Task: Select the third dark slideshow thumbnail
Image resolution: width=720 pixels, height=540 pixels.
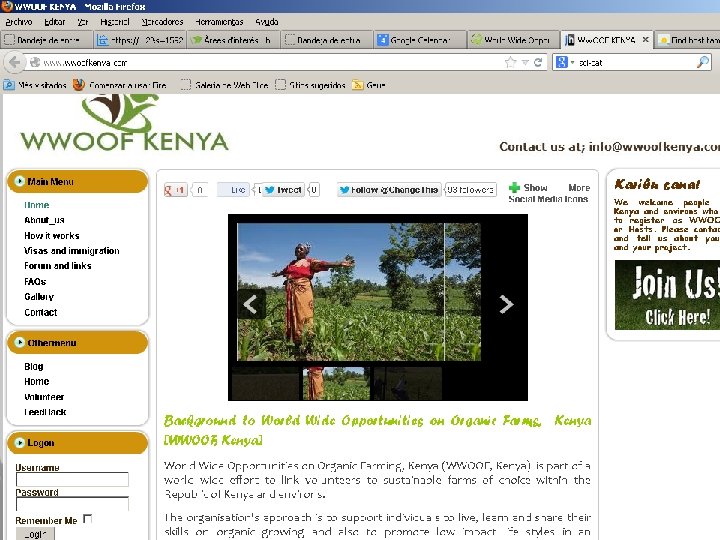Action: pos(408,383)
